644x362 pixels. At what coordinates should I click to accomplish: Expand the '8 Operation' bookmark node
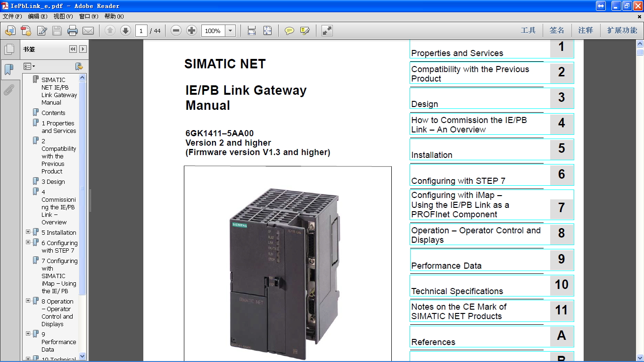[28, 301]
